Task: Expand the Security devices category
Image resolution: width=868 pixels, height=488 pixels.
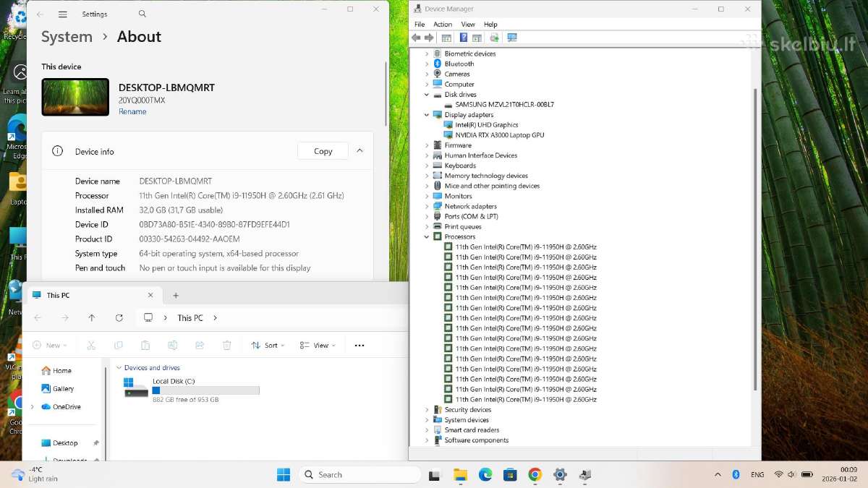Action: click(427, 410)
